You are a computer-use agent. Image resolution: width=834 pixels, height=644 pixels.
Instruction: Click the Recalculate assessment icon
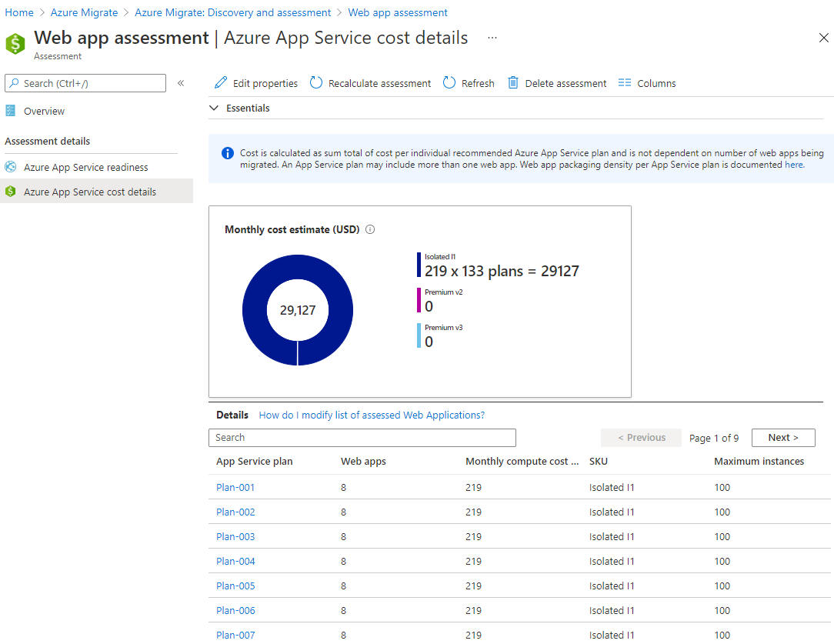[316, 83]
